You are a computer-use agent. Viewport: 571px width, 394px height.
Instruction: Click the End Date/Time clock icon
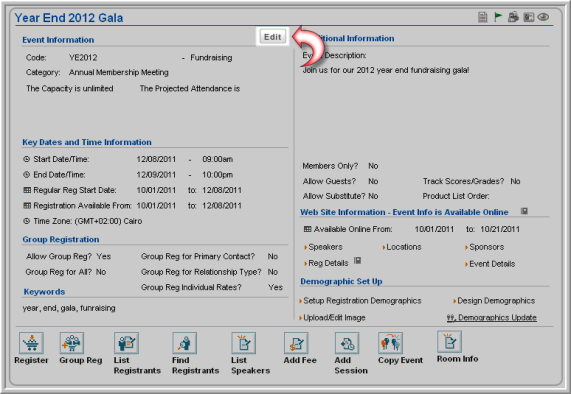(x=27, y=175)
